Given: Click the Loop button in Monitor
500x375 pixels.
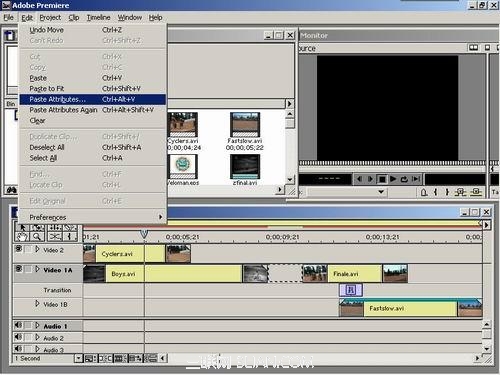Looking at the screenshot, I should tap(404, 179).
